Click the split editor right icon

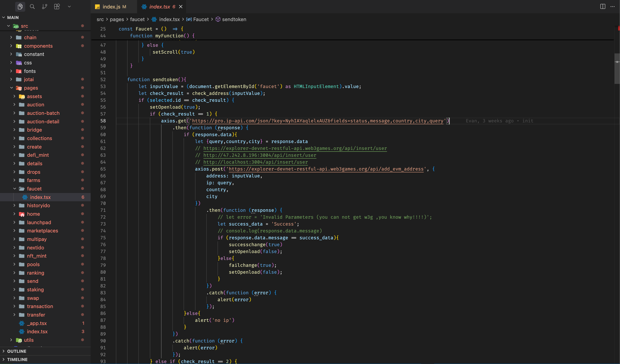(603, 7)
